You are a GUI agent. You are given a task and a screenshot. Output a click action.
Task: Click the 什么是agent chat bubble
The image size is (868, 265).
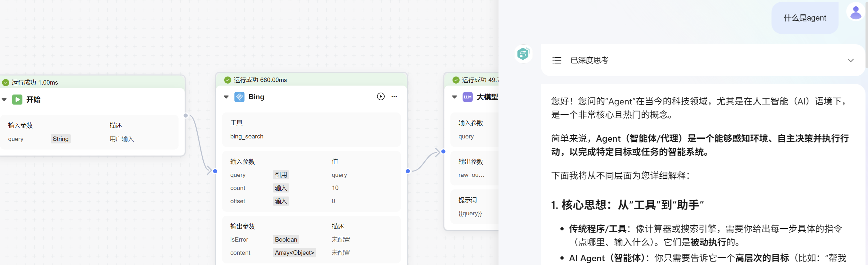click(805, 18)
